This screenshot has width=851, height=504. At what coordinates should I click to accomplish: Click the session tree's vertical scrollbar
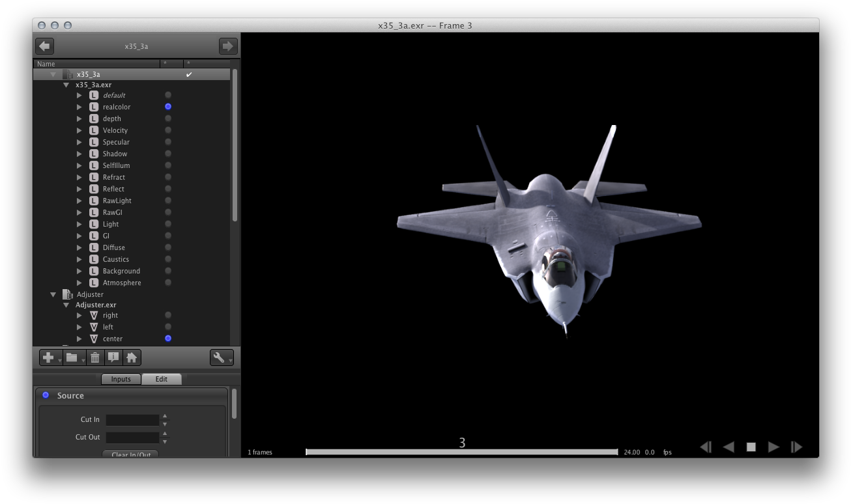(235, 147)
